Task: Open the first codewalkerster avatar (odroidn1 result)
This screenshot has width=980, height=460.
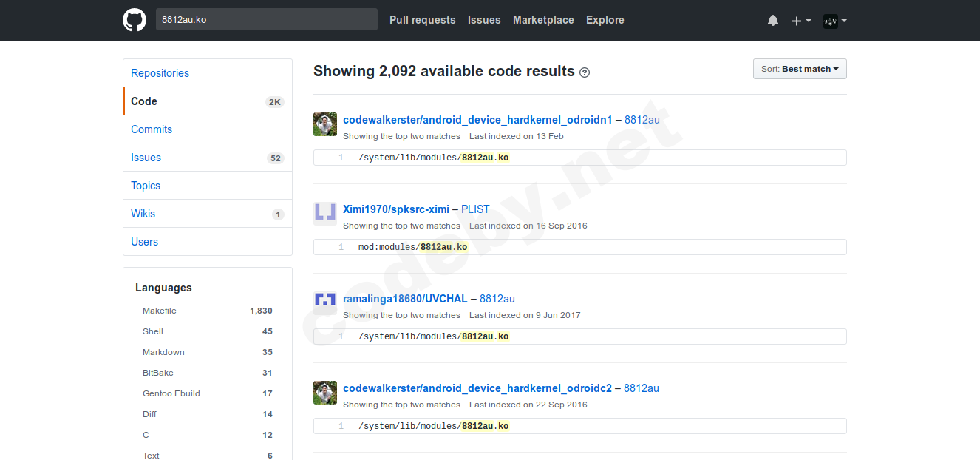Action: point(325,124)
